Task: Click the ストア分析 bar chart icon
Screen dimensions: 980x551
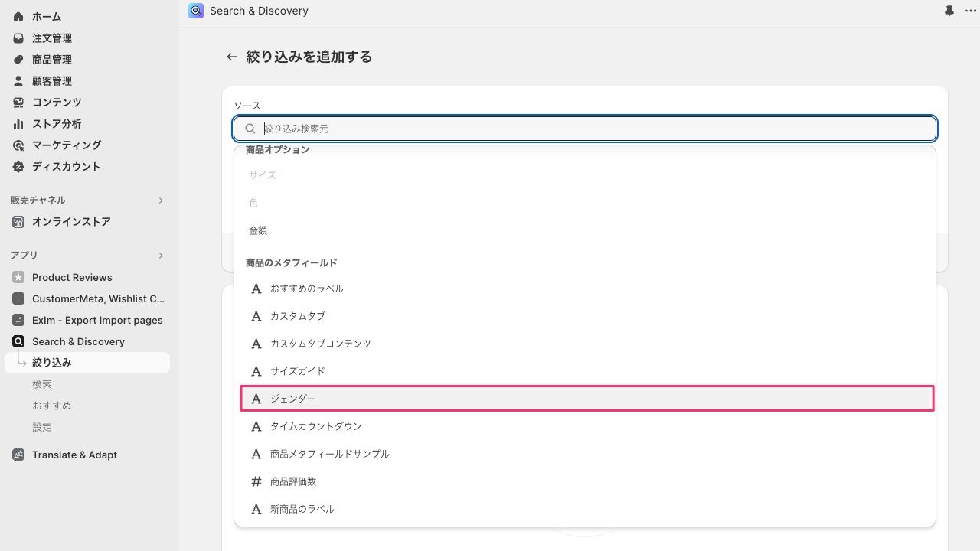Action: 18,124
